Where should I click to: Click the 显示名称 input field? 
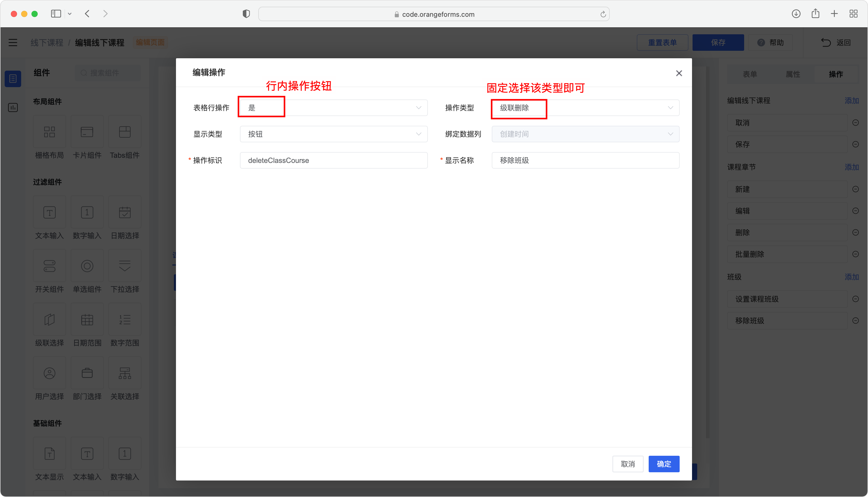click(x=585, y=160)
